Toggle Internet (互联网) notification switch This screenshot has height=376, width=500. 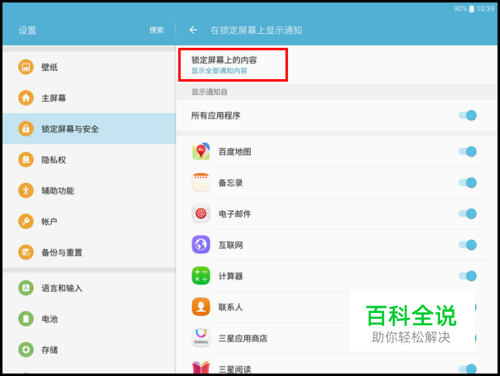point(468,245)
